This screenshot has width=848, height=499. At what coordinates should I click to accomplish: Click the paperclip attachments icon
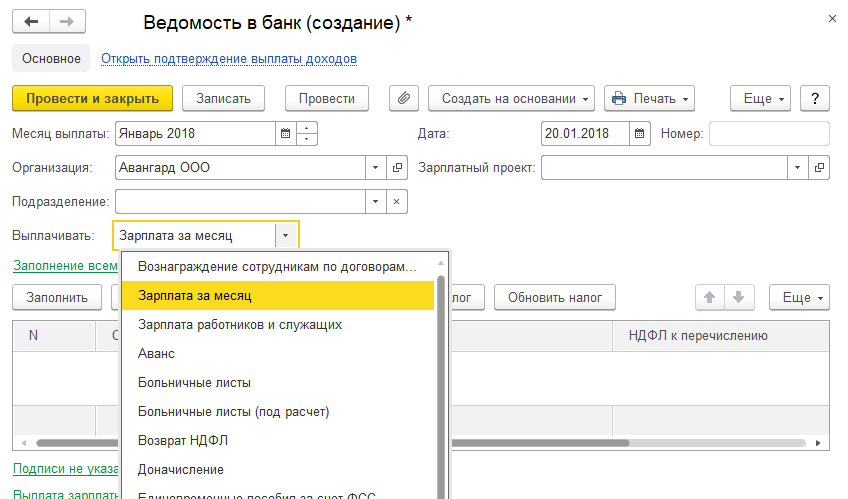pyautogui.click(x=404, y=98)
